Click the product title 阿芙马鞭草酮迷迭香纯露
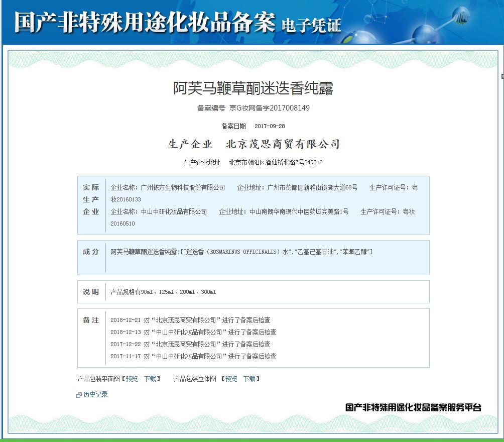504x442 pixels. pyautogui.click(x=253, y=88)
